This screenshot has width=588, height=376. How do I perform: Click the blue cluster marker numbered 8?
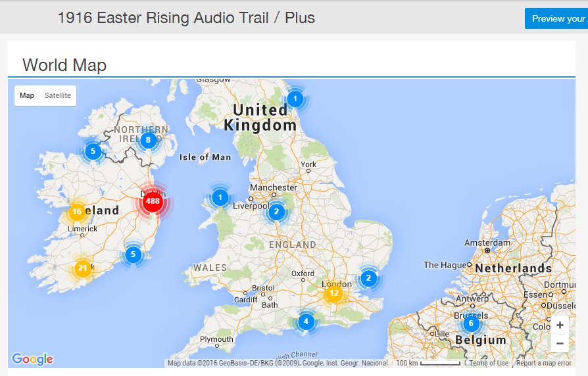148,140
